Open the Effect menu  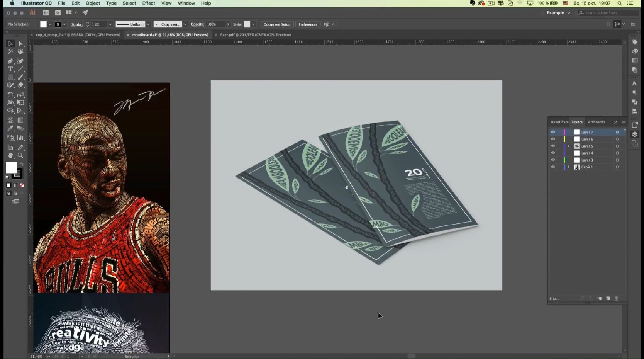point(148,3)
